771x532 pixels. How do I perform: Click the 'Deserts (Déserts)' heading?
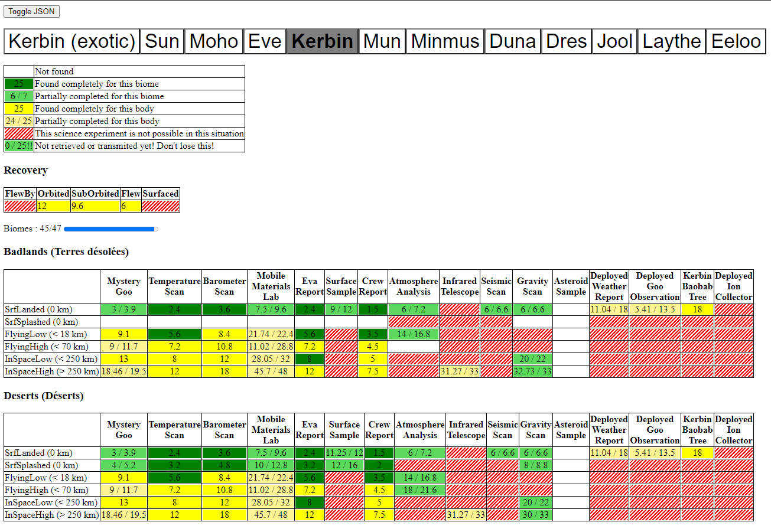click(44, 396)
